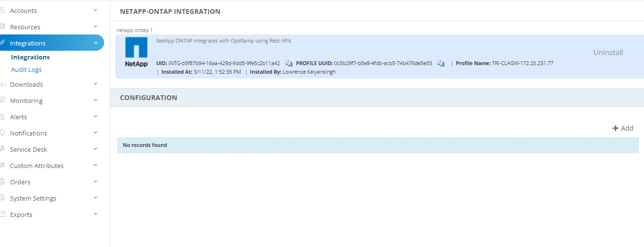This screenshot has height=247, width=644.
Task: Click profile name TRI-CLAGW-172.25.251.77
Action: point(523,63)
